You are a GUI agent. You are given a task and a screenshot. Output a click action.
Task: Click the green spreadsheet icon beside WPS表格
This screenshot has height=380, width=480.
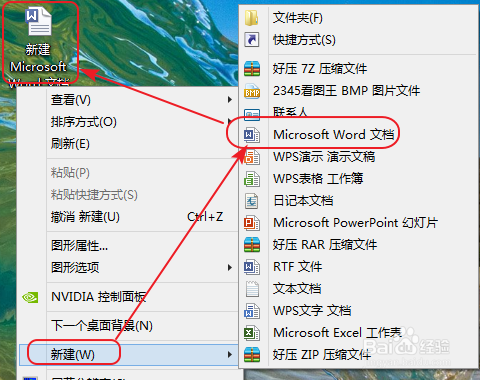[252, 179]
